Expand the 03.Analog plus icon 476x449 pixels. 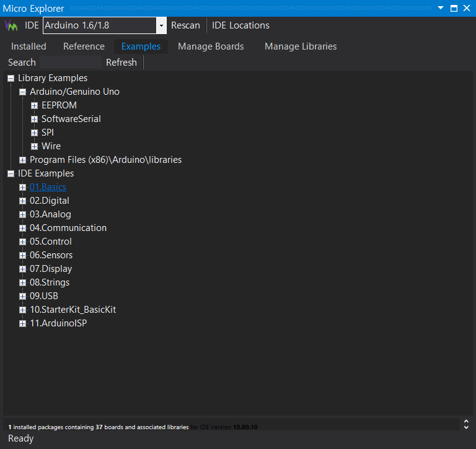click(22, 214)
